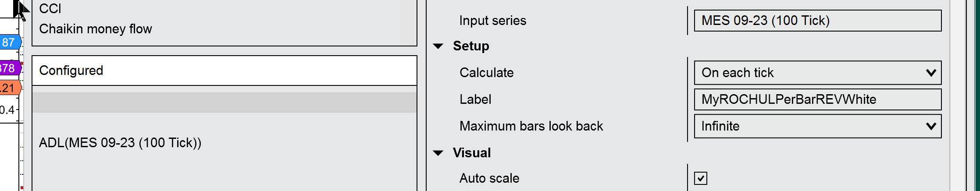Click the 0.4 axis value label
Screen dimensions: 980x191
tap(7, 110)
